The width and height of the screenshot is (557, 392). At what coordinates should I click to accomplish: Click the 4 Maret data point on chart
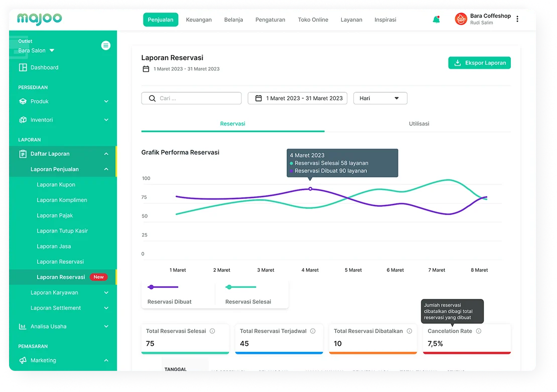point(310,189)
